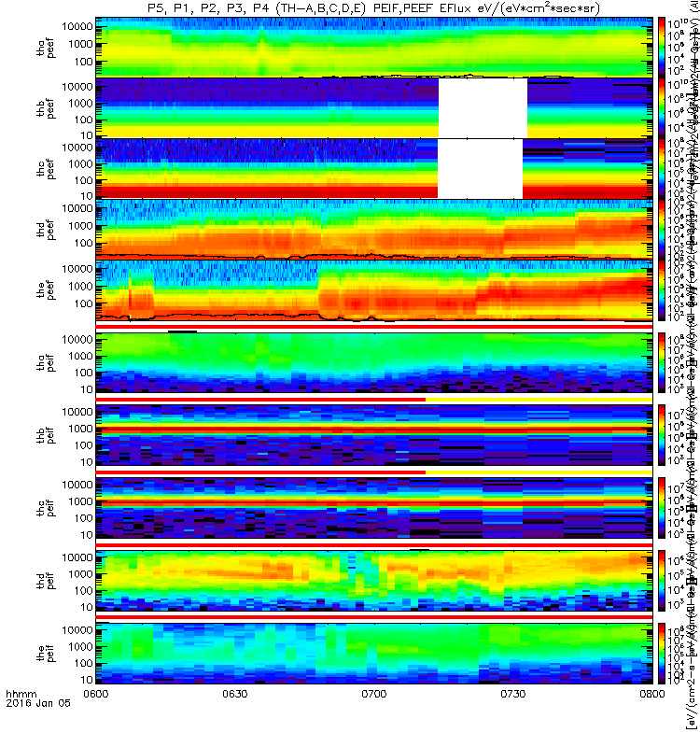700x747 pixels.
Task: Click inside the the peif spectrogram panel
Action: (374, 653)
